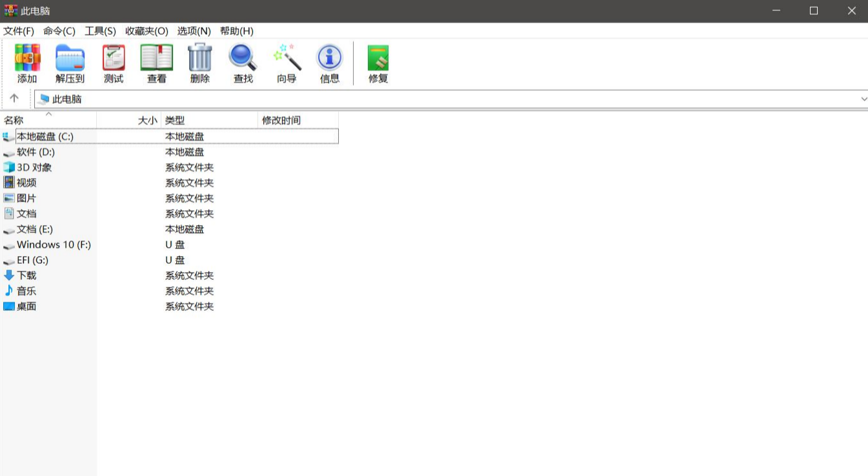Image resolution: width=868 pixels, height=476 pixels.
Task: Open the 文件(F) menu
Action: (19, 31)
